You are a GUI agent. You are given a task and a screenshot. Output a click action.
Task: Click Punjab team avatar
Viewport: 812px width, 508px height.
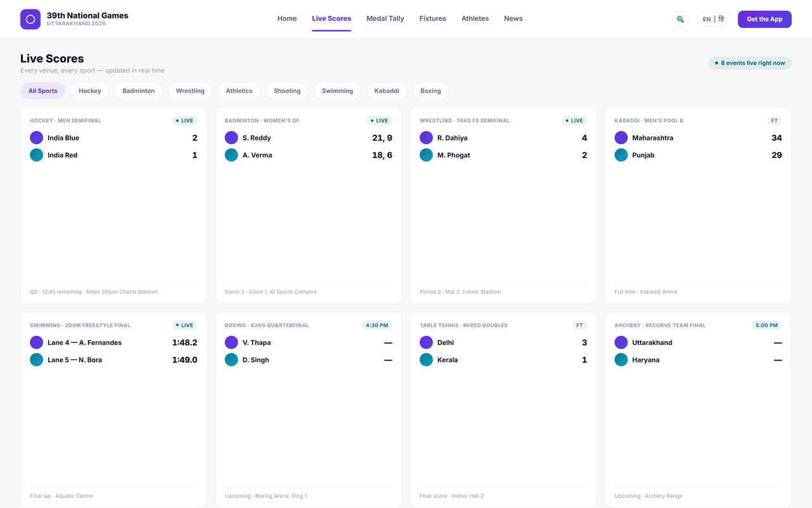coord(621,155)
